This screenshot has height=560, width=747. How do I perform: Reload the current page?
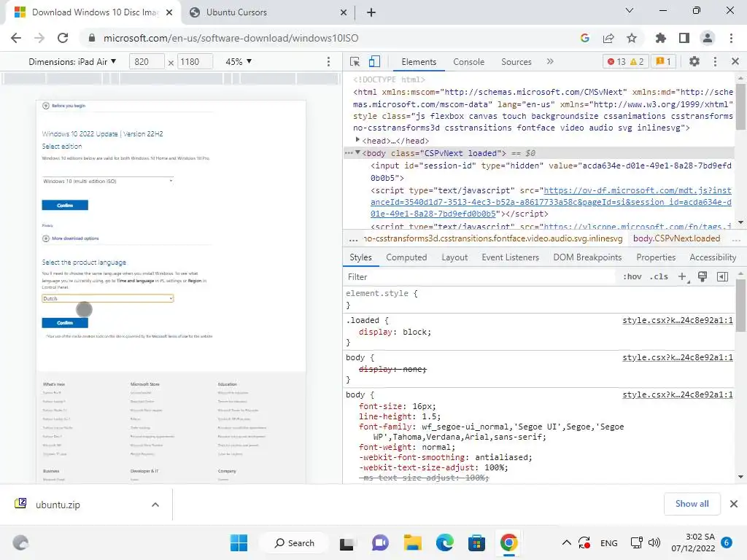click(63, 38)
